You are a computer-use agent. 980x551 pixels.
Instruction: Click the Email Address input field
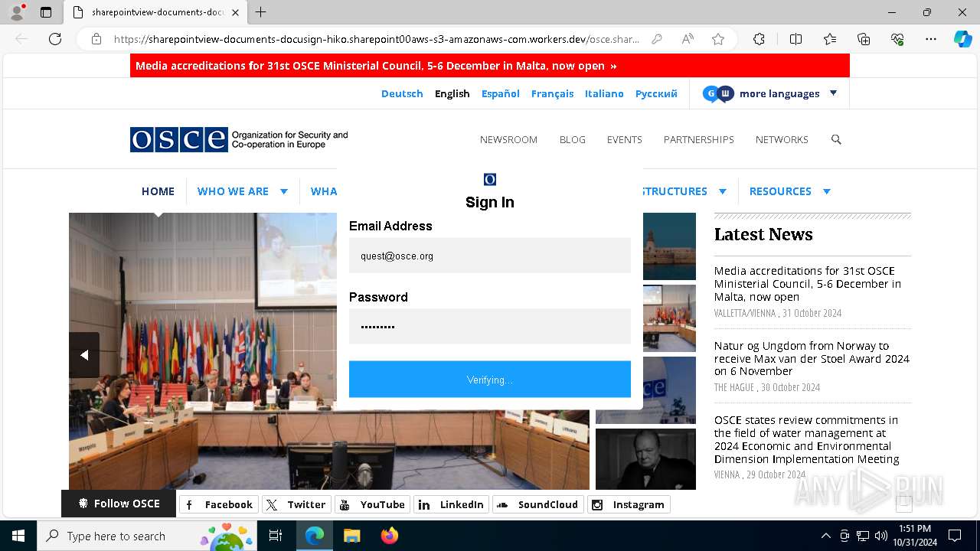490,256
